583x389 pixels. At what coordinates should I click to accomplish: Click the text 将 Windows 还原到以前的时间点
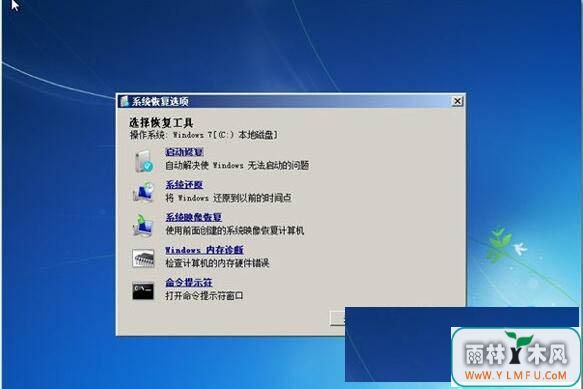tap(228, 198)
